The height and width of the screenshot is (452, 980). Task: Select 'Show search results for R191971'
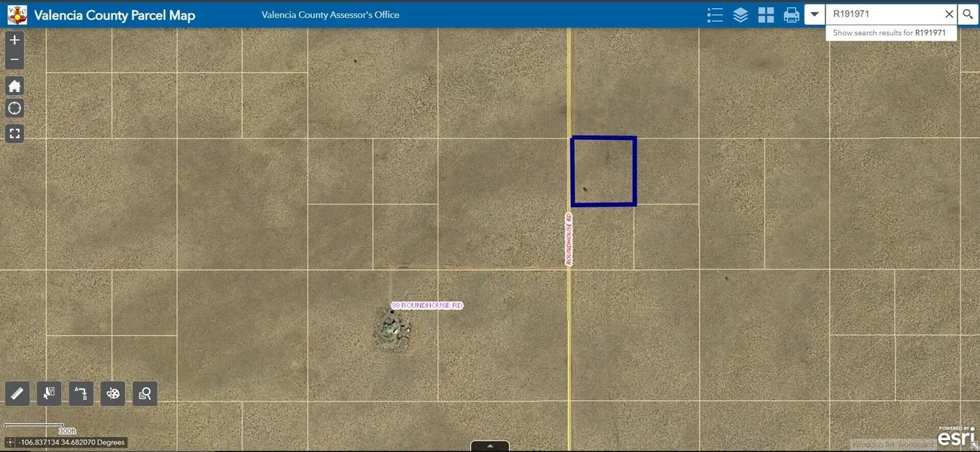(x=890, y=33)
